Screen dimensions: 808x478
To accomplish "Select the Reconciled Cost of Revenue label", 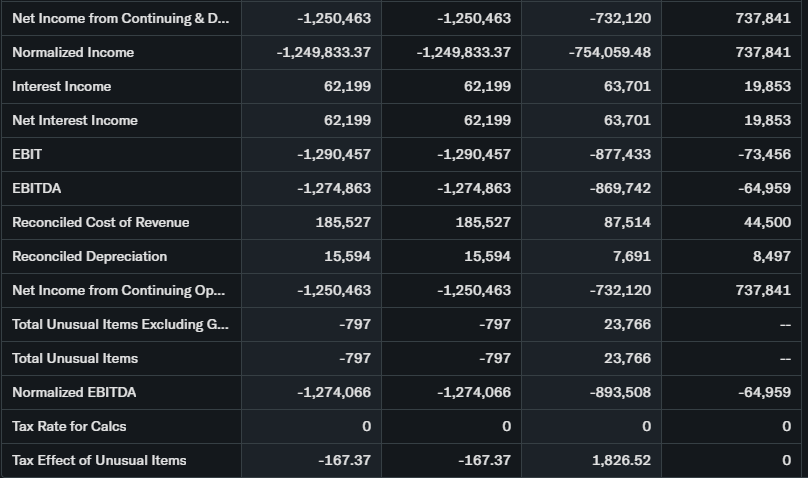I will [100, 222].
